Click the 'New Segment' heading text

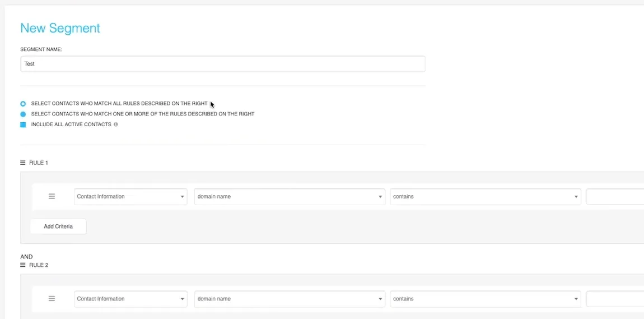tap(60, 29)
